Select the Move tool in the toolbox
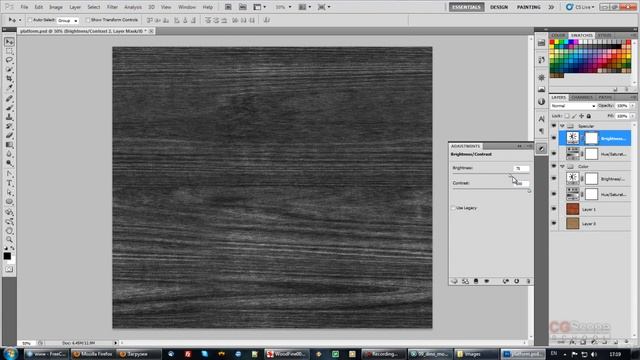The height and width of the screenshot is (360, 640). coord(9,42)
